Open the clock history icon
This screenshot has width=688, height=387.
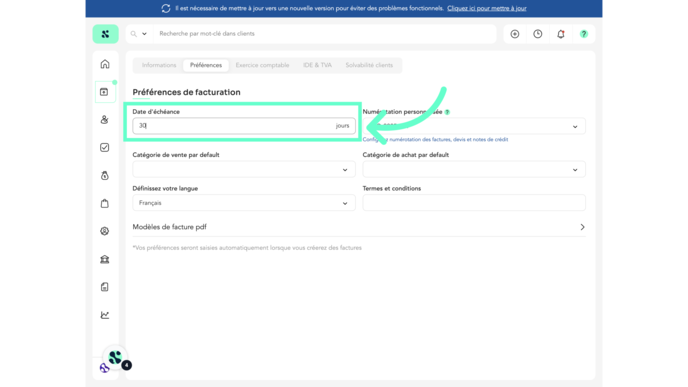pos(538,34)
